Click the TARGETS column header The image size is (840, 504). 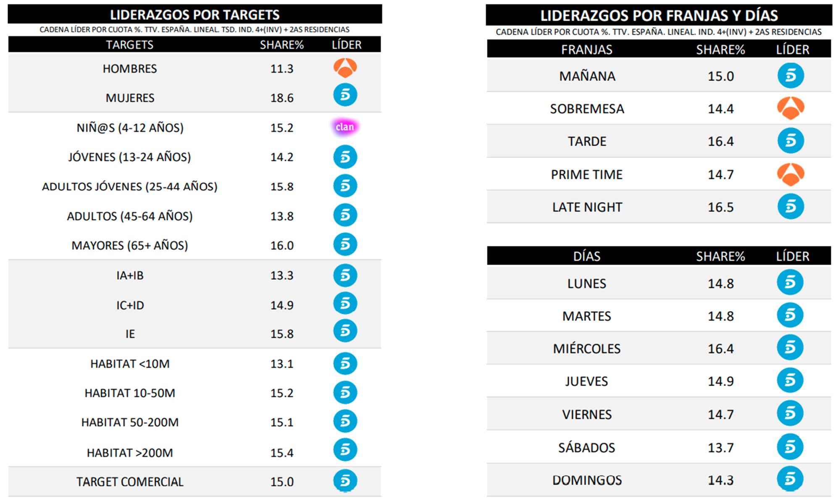tap(129, 45)
